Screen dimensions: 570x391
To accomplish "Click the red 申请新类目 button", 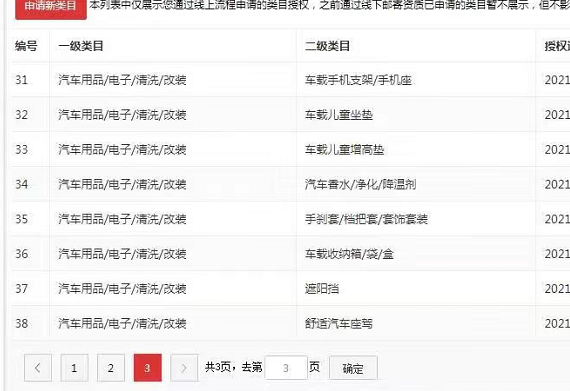I will click(51, 8).
